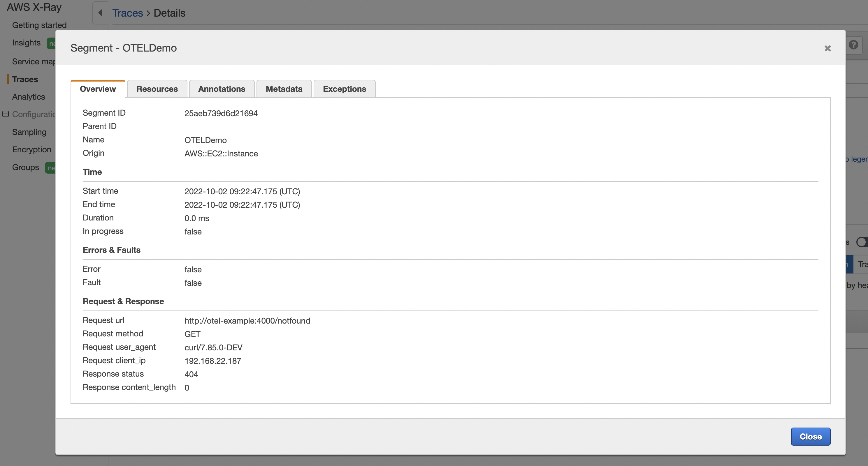The height and width of the screenshot is (466, 868).
Task: Collapse the Configuration section in sidebar
Action: click(x=5, y=114)
